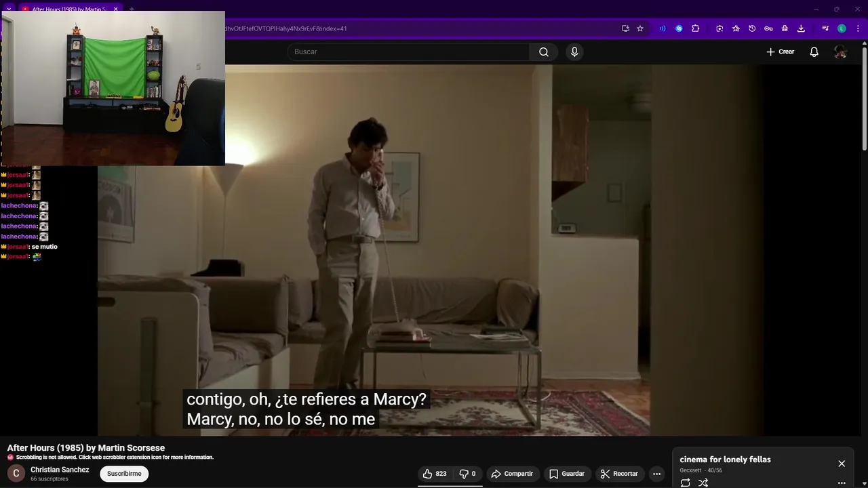Click the '66 suscriptores' text
Viewport: 868px width, 488px height.
pos(50,479)
